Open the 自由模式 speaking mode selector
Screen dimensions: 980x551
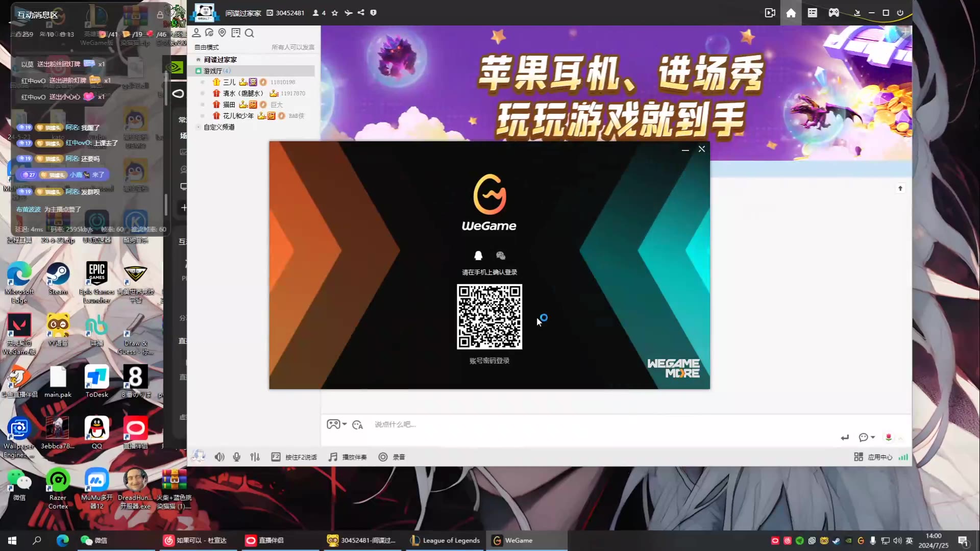(207, 47)
